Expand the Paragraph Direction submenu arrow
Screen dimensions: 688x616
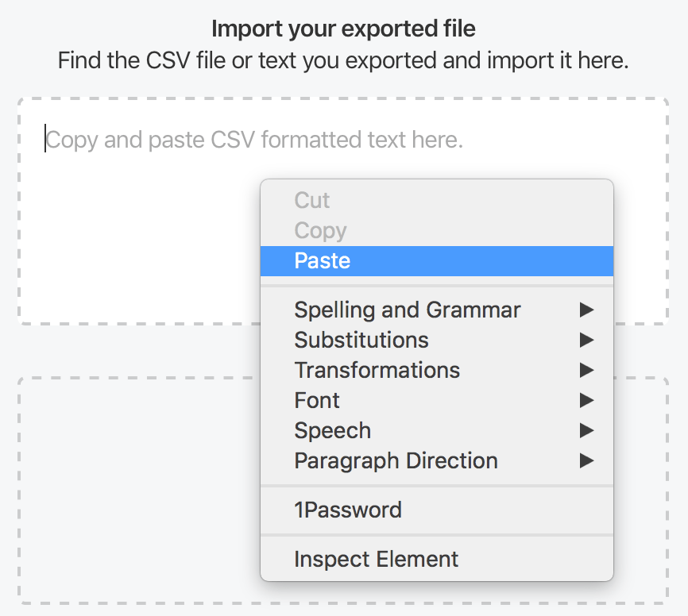[x=587, y=460]
